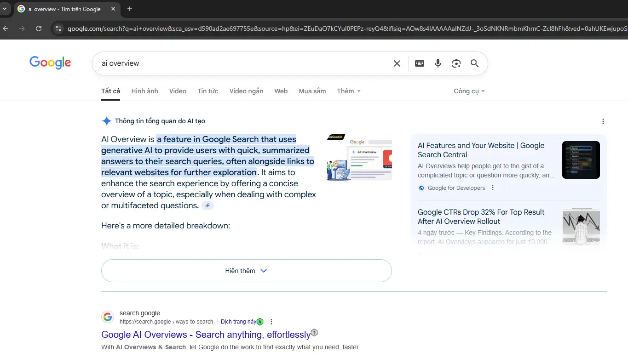The width and height of the screenshot is (628, 364).
Task: View site information icon in address bar
Action: [x=58, y=28]
